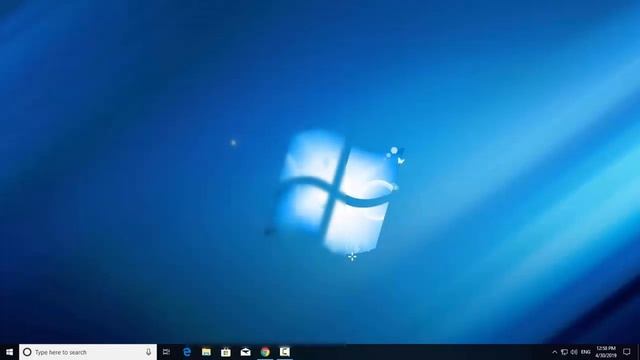The image size is (640, 360).
Task: Open File Explorer from the taskbar
Action: (207, 352)
